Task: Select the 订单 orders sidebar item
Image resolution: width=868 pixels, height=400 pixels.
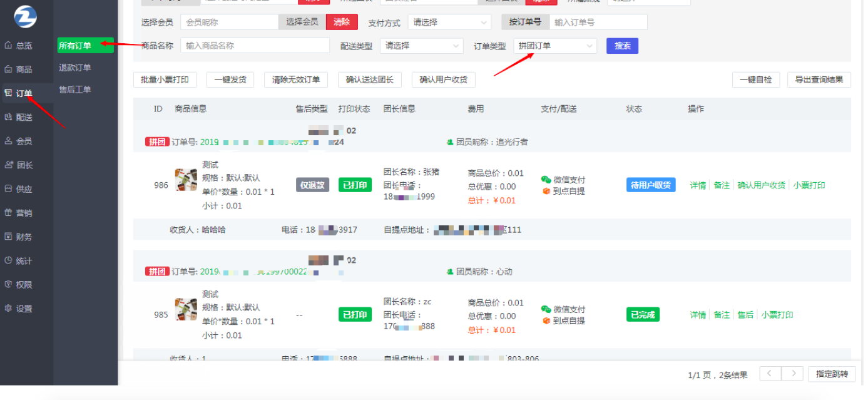Action: 19,93
